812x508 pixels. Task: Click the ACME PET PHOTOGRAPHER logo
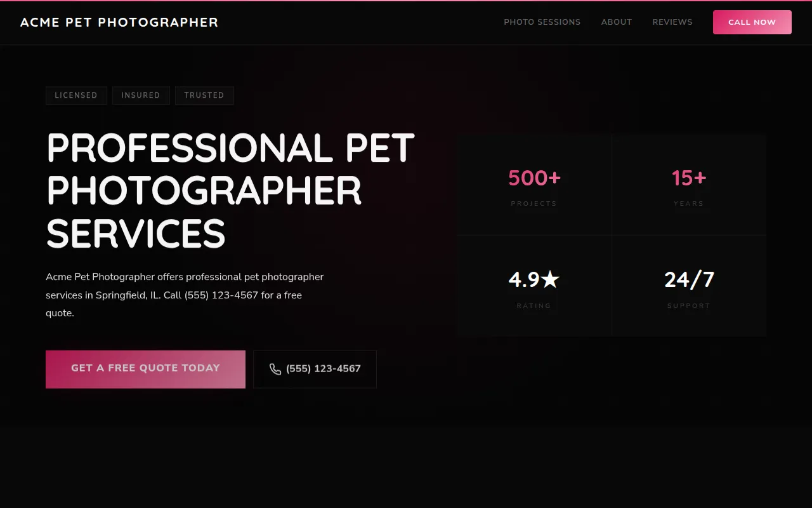coord(119,22)
